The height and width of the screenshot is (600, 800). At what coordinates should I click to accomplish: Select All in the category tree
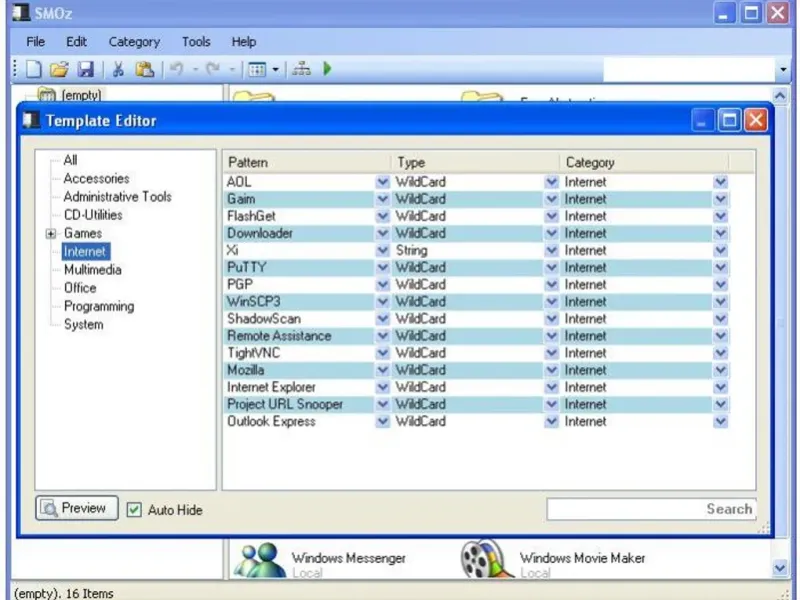pyautogui.click(x=70, y=160)
